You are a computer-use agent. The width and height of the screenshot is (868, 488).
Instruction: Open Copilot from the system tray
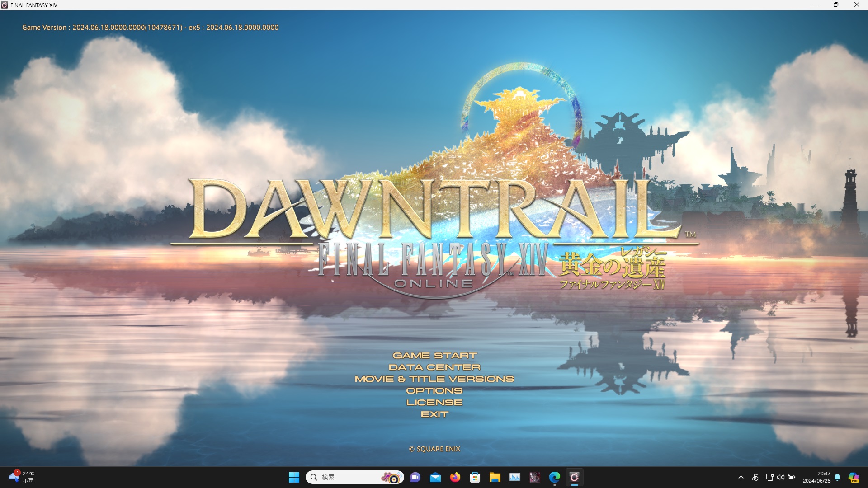853,477
